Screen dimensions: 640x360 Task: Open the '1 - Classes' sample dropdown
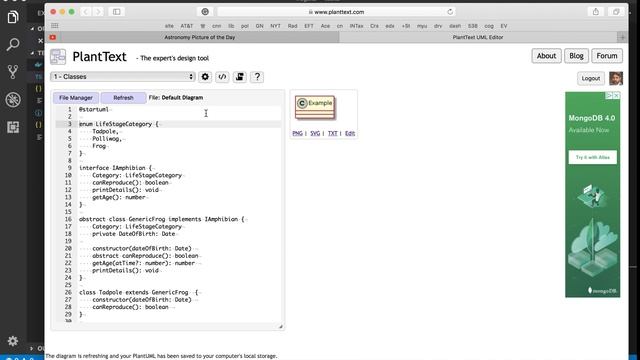click(x=123, y=77)
